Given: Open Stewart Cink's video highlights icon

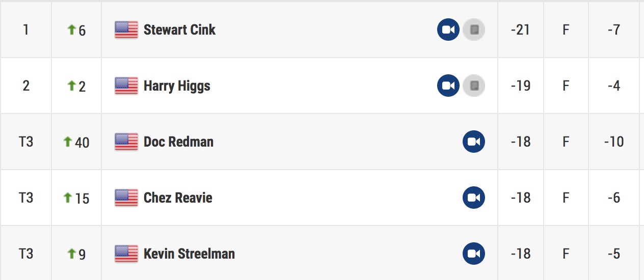Looking at the screenshot, I should [448, 30].
